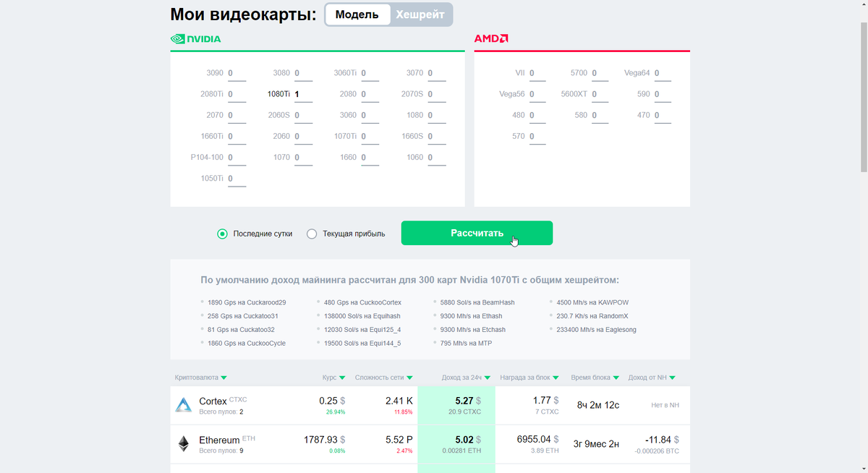Open the Cortex CTXC coin link

pos(223,401)
